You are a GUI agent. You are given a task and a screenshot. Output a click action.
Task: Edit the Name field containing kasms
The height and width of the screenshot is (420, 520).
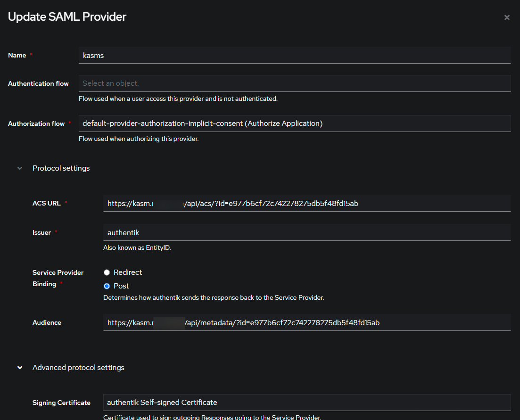point(295,55)
